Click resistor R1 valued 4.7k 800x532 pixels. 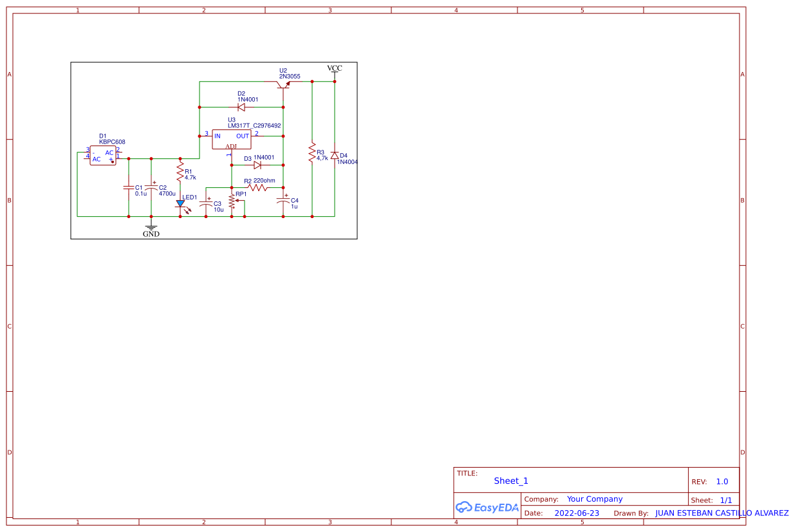click(x=180, y=174)
